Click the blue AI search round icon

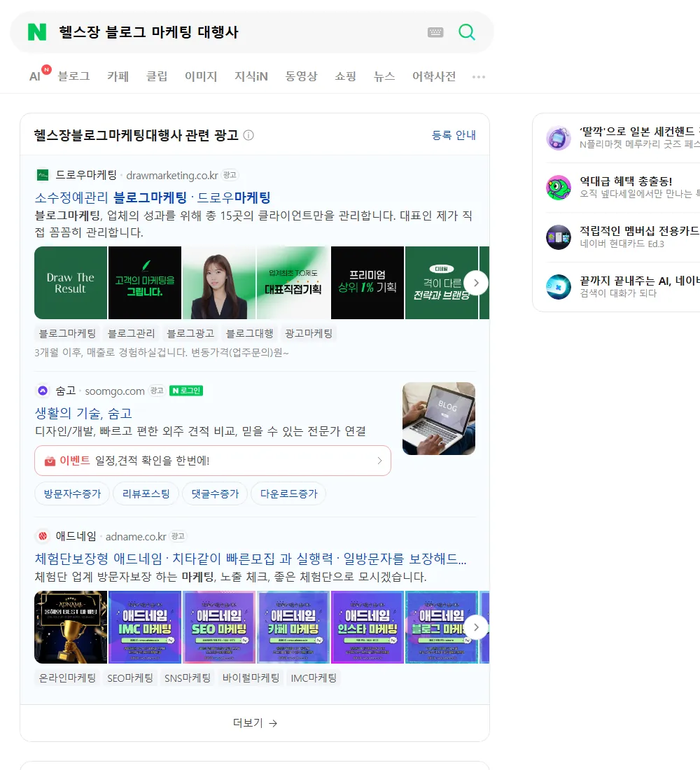tap(559, 287)
